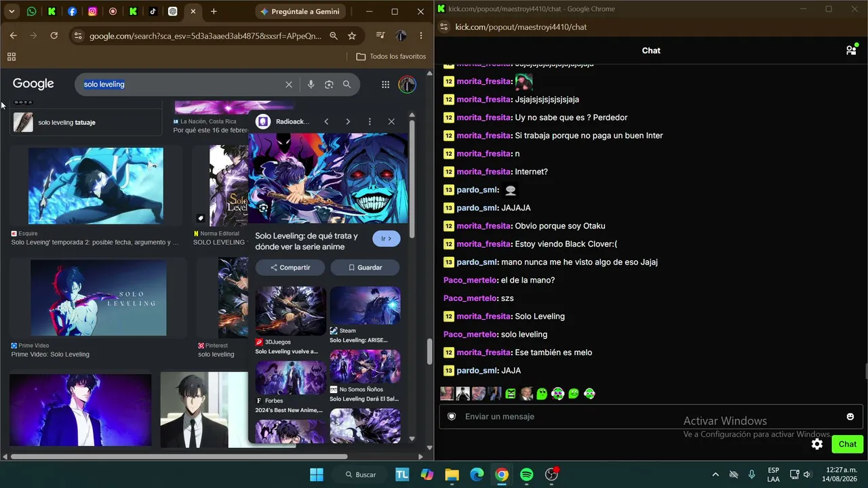
Task: Open the media controls icon in Chrome toolbar
Action: point(380,36)
